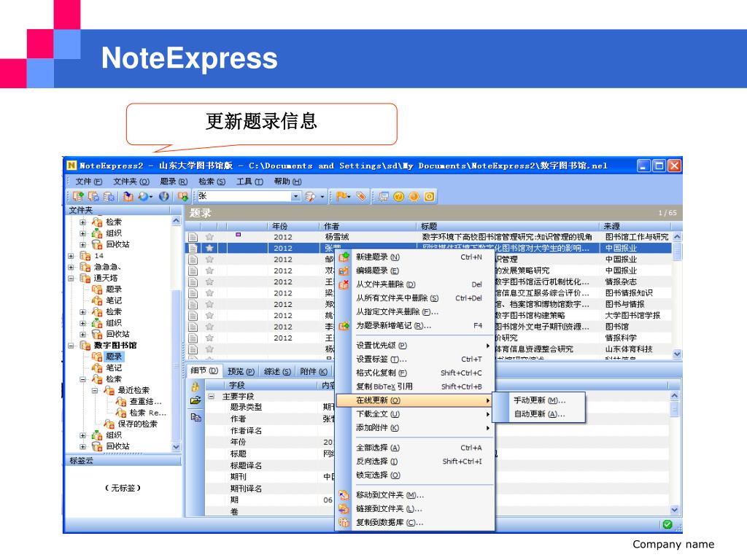The width and height of the screenshot is (747, 560).
Task: Choose 全部选择 in context menu
Action: [x=415, y=448]
